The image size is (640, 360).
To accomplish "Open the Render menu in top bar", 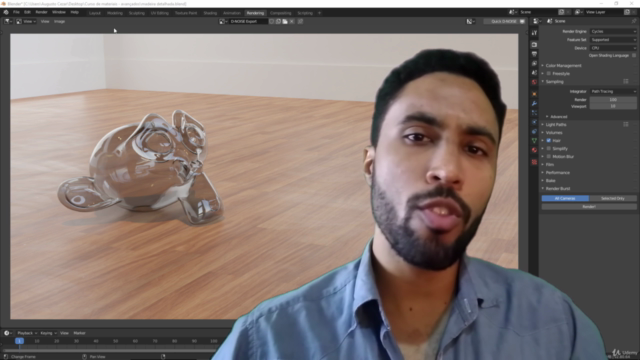I will tap(41, 13).
